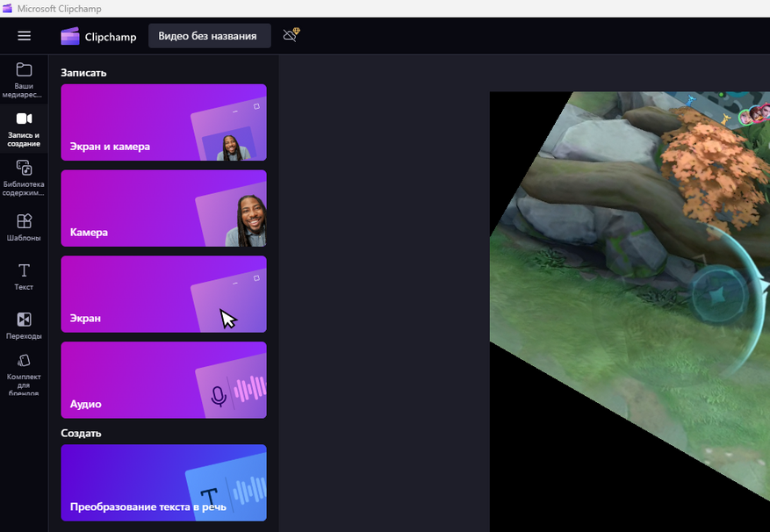The height and width of the screenshot is (532, 770).
Task: Open the "Текст" sidebar tab
Action: point(24,277)
